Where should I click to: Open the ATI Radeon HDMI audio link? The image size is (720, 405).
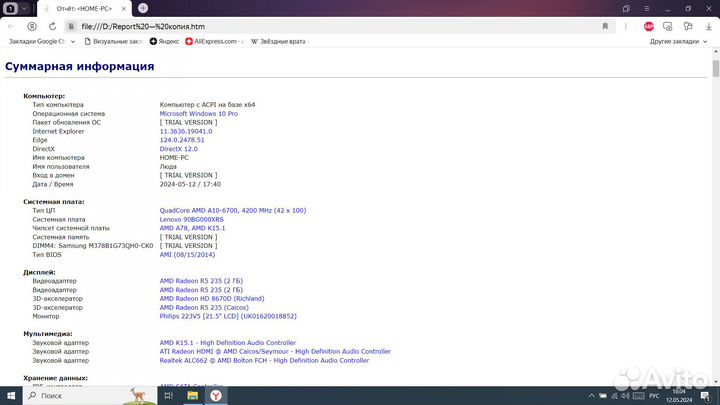[x=275, y=351]
